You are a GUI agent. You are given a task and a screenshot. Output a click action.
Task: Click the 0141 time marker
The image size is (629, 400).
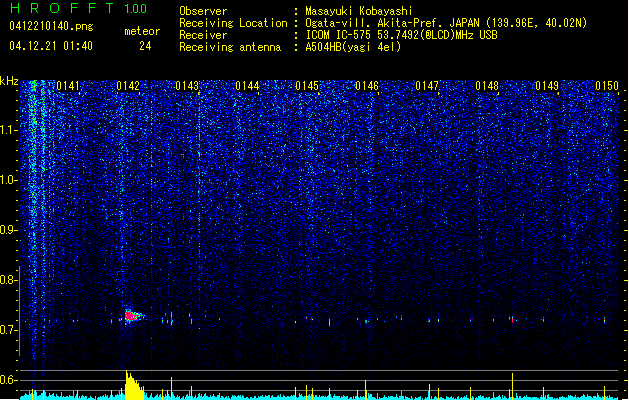pyautogui.click(x=68, y=86)
